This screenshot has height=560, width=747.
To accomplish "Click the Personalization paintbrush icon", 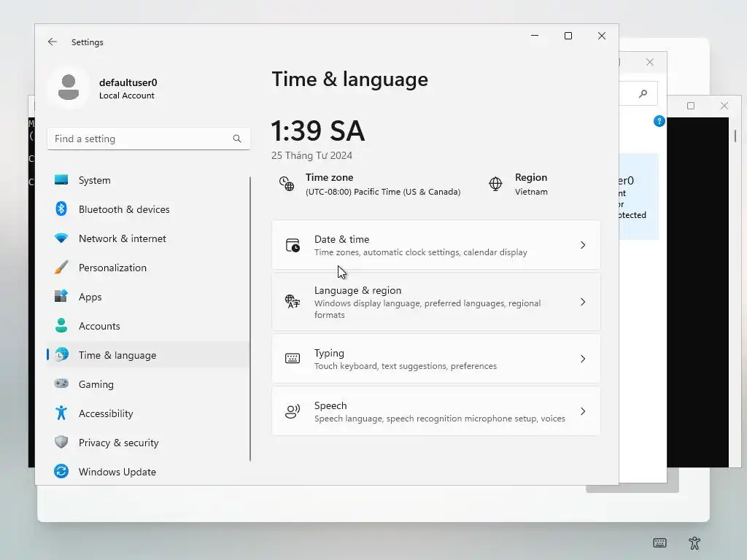I will 61,267.
